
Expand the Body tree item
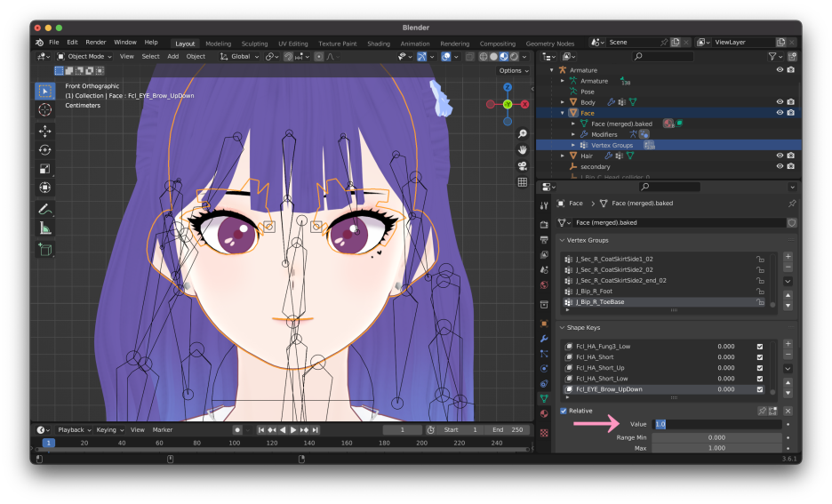(x=563, y=102)
